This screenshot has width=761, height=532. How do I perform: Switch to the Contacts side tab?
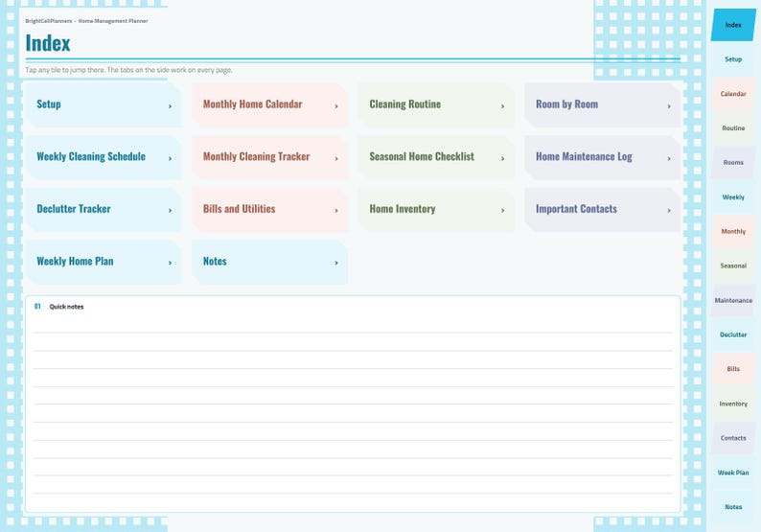click(733, 438)
